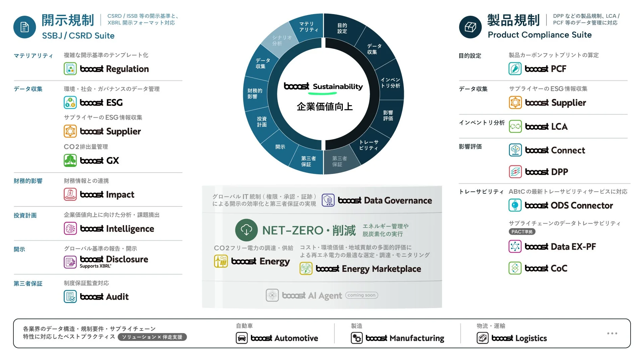Select the 投資計画 wheel segment
This screenshot has height=362, width=644.
(262, 122)
